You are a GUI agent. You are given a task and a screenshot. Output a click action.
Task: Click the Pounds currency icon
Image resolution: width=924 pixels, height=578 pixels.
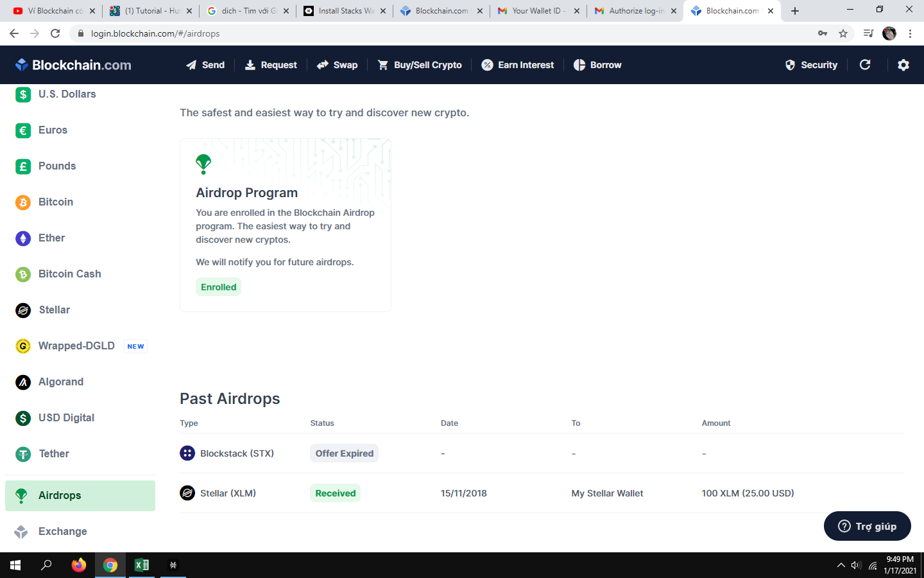[23, 166]
